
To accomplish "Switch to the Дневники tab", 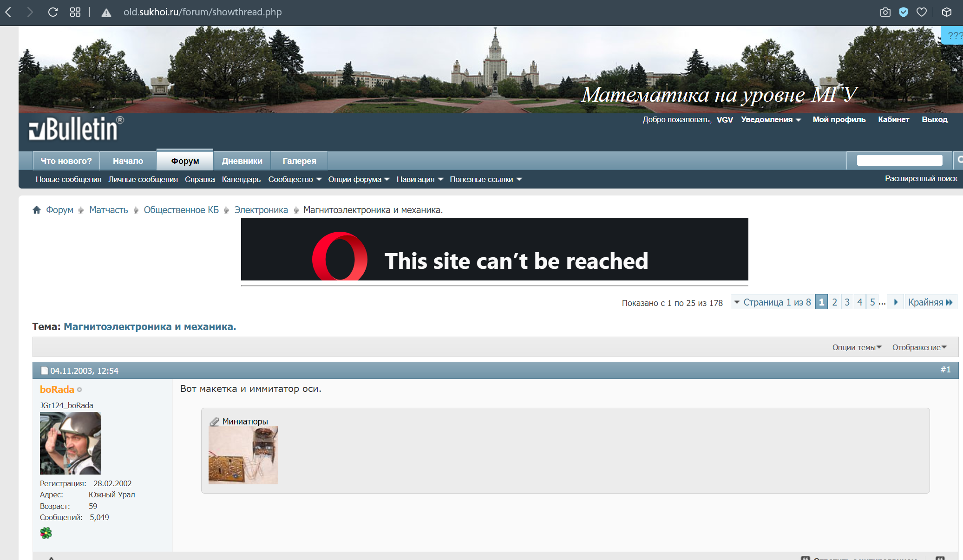I will click(242, 161).
